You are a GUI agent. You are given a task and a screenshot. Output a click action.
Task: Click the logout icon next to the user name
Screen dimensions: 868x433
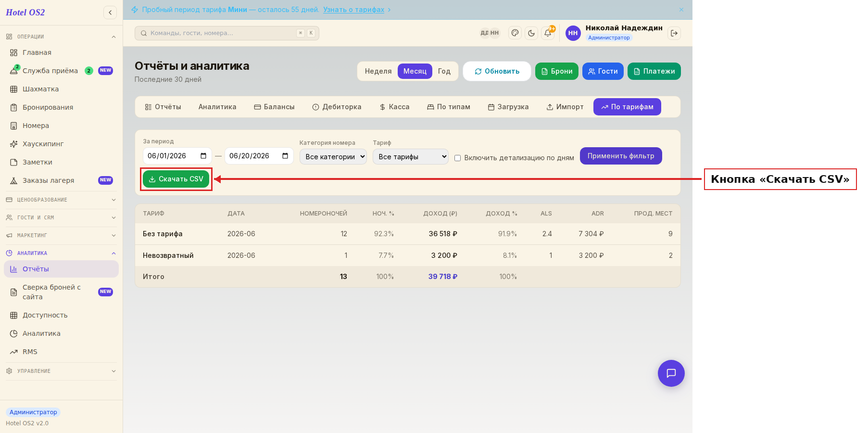point(674,33)
